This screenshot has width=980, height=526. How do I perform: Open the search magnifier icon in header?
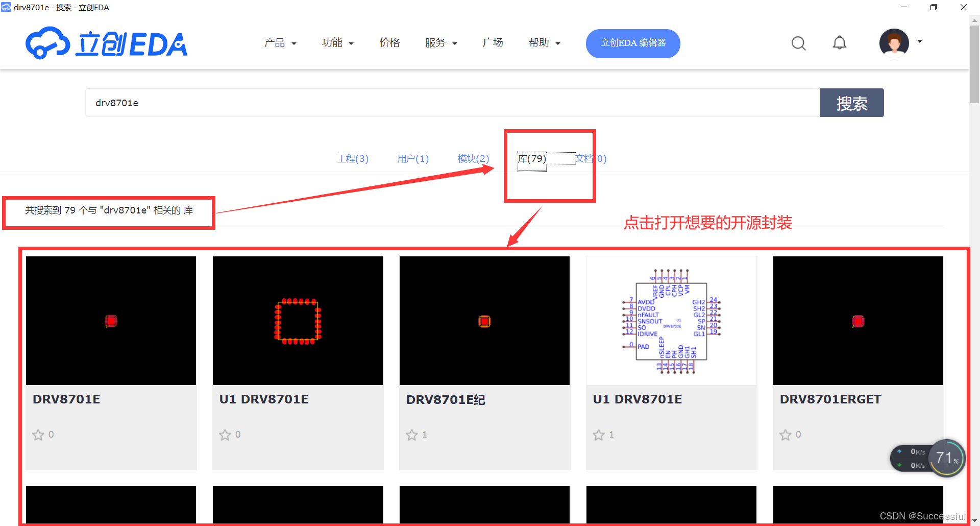tap(798, 43)
